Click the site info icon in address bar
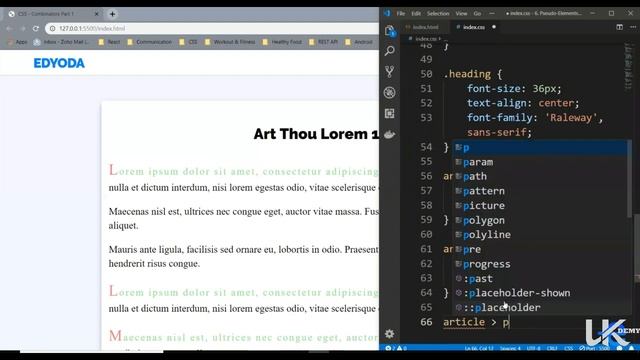 point(53,29)
